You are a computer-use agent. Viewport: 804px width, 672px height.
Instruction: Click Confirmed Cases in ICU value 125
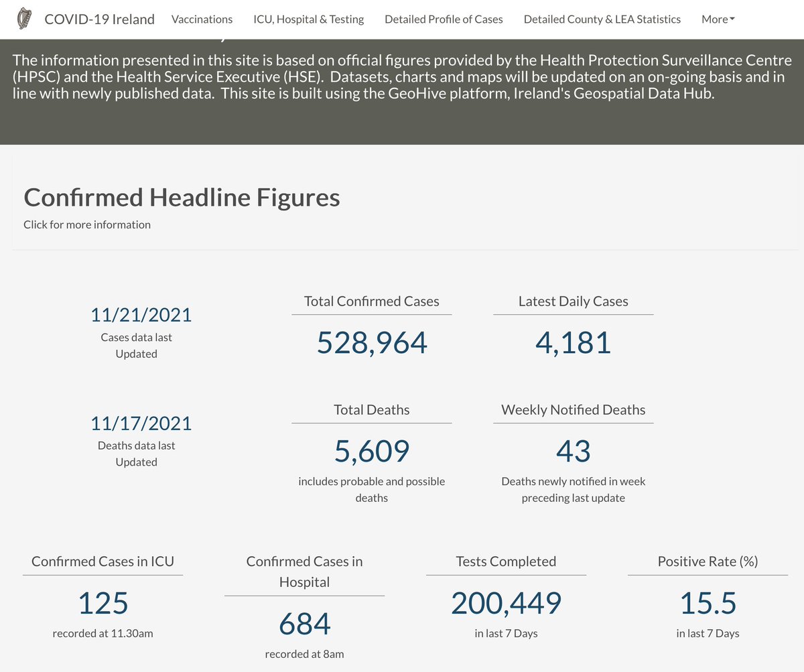point(103,602)
